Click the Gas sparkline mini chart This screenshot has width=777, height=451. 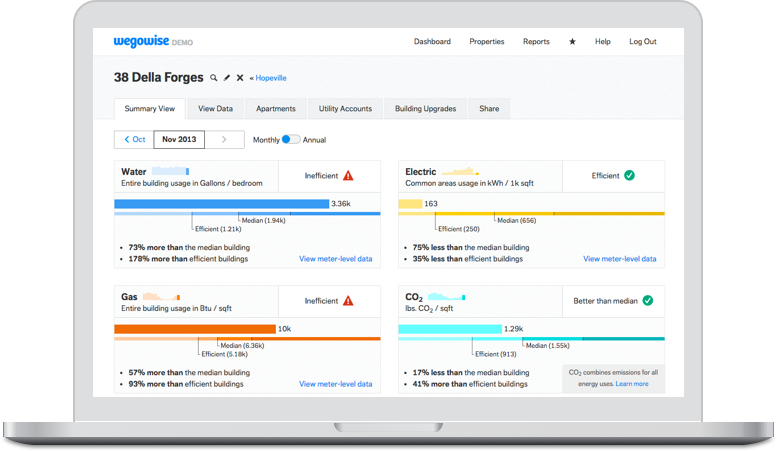pyautogui.click(x=162, y=297)
